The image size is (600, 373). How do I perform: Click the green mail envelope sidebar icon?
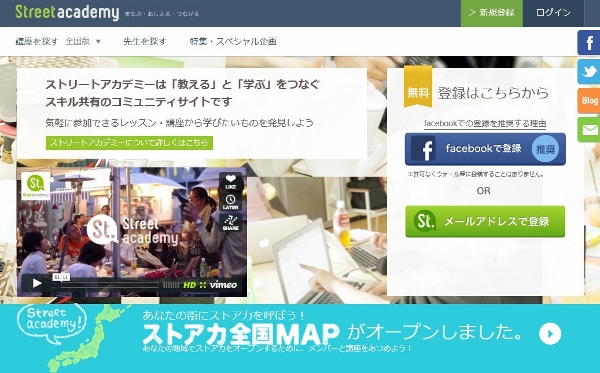[x=589, y=130]
